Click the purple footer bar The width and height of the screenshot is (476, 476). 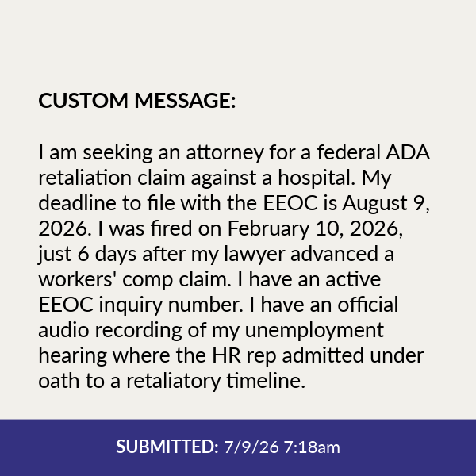[238, 447]
